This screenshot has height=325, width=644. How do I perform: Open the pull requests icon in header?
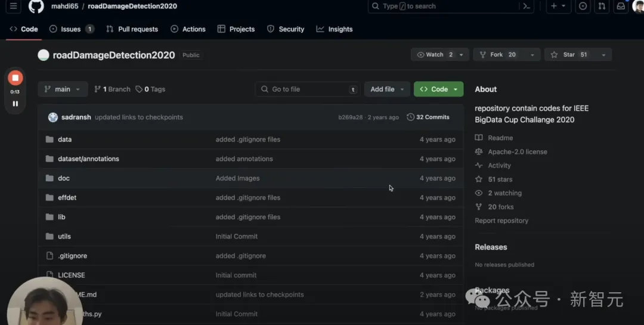coord(602,6)
